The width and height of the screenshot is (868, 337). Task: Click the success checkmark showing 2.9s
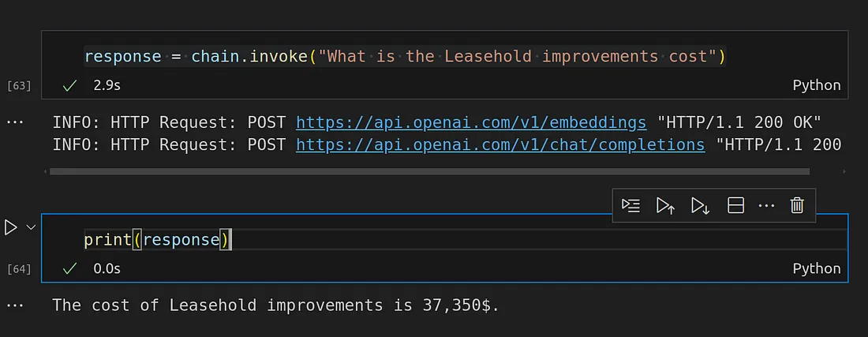(x=69, y=86)
